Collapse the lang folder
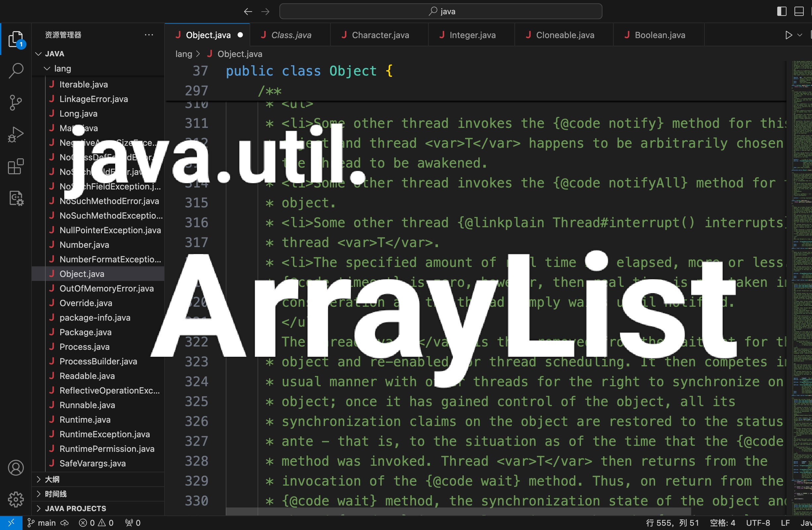The width and height of the screenshot is (812, 530). [98, 68]
